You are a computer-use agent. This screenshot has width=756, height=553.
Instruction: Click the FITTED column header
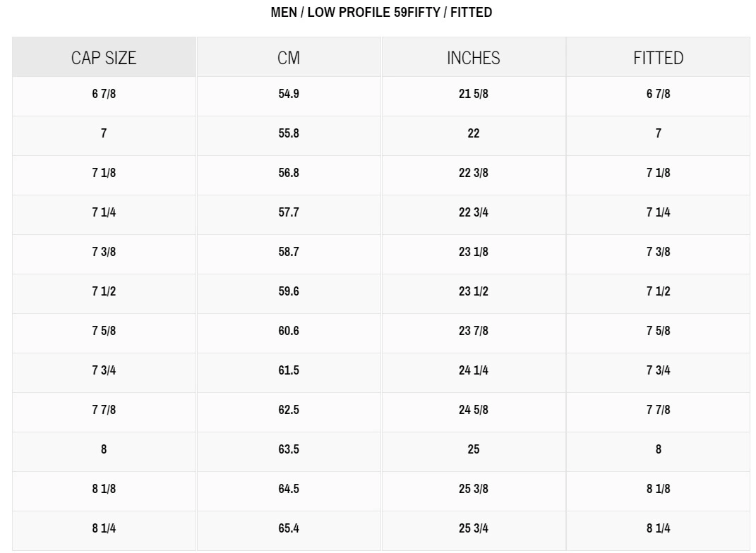[x=658, y=58]
